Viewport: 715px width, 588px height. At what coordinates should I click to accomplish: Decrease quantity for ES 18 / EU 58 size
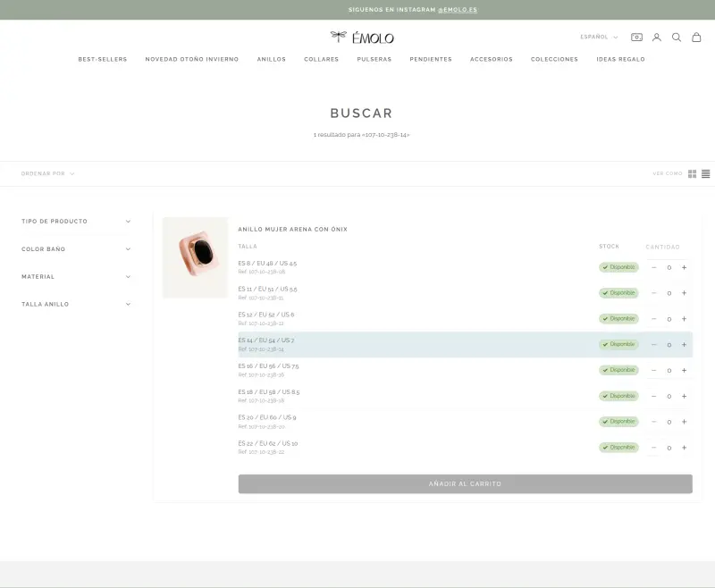click(654, 396)
